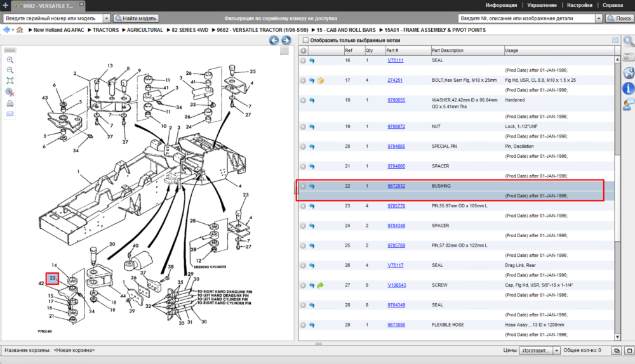The width and height of the screenshot is (635, 364).
Task: Open the Справка menu
Action: pyautogui.click(x=613, y=5)
